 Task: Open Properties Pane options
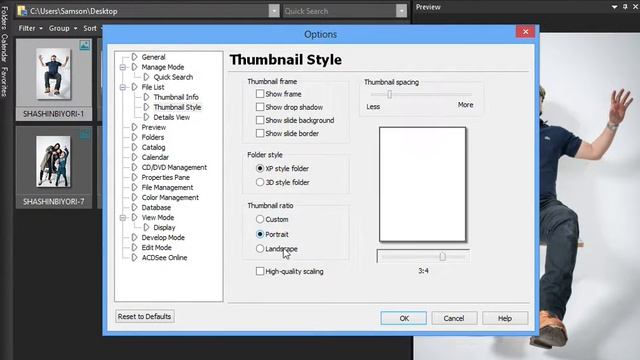pos(165,178)
